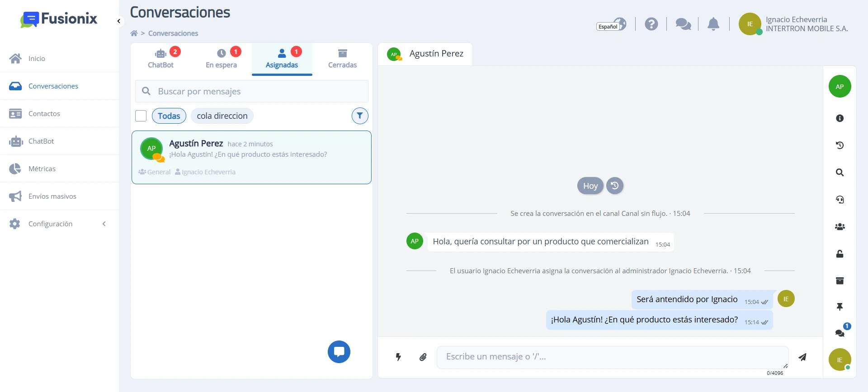Select the Asignadas tab

(282, 59)
